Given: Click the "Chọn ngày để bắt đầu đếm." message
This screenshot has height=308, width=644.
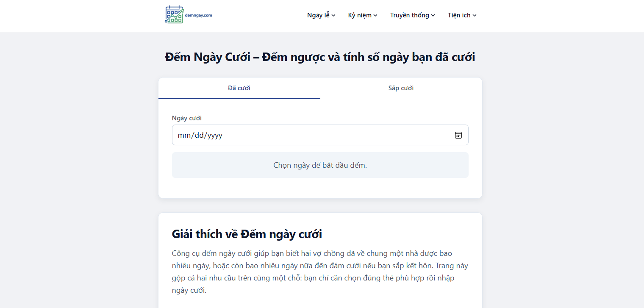Looking at the screenshot, I should pos(320,165).
